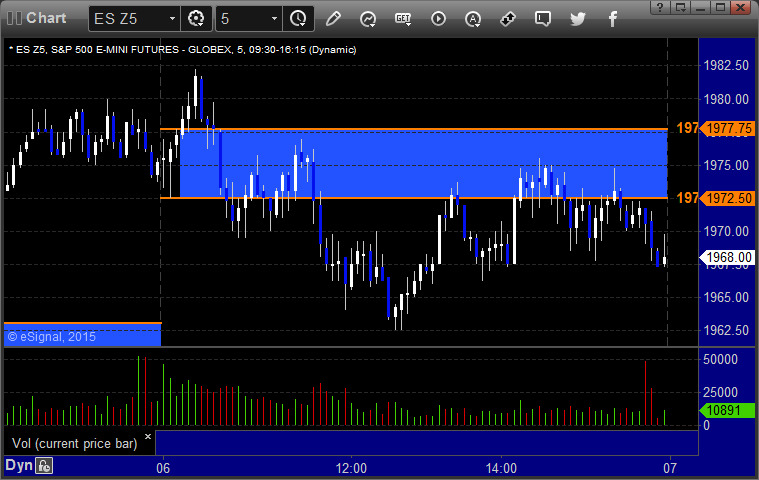Image resolution: width=759 pixels, height=480 pixels.
Task: Select the 1977.75 orange price marker
Action: click(727, 128)
